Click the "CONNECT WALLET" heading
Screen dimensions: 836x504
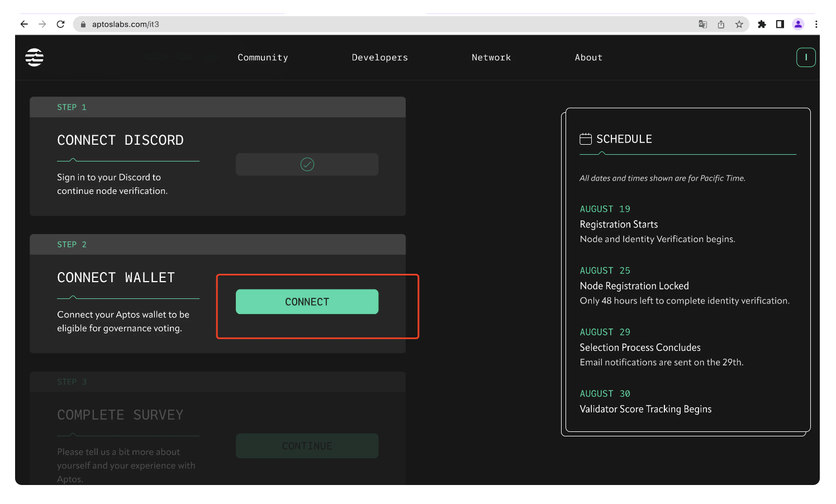[116, 278]
